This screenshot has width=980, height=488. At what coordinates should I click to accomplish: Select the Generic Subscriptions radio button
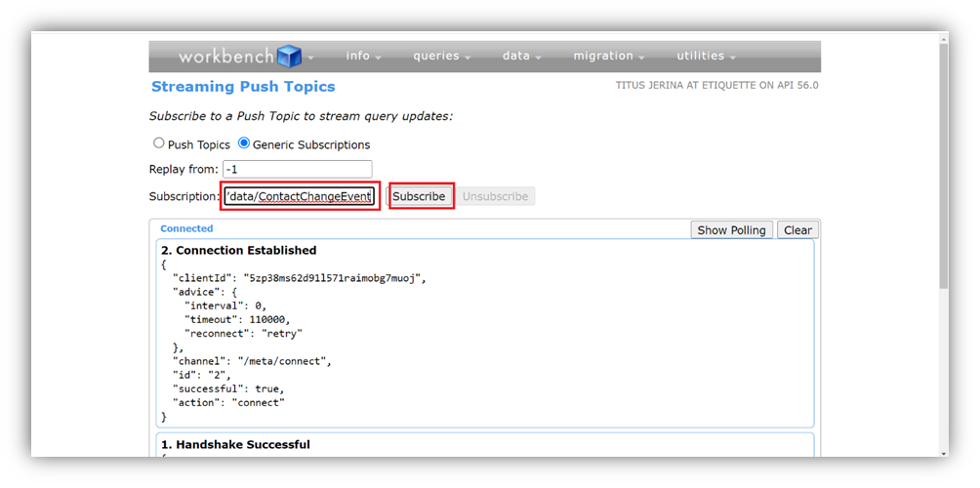[244, 143]
